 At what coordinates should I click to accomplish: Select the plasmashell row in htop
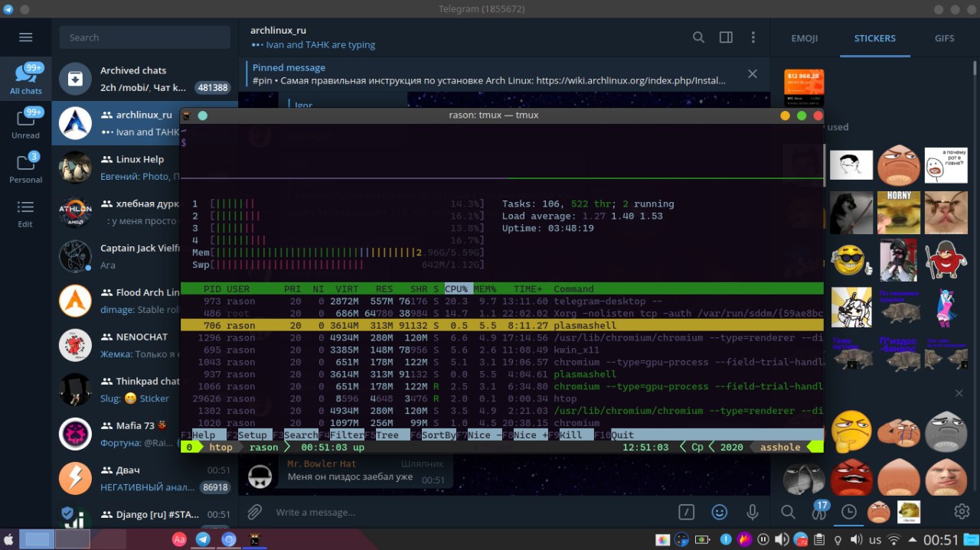(x=502, y=325)
